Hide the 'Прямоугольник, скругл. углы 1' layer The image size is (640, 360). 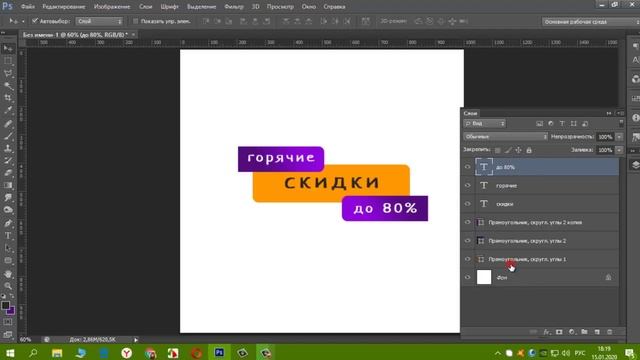[468, 259]
